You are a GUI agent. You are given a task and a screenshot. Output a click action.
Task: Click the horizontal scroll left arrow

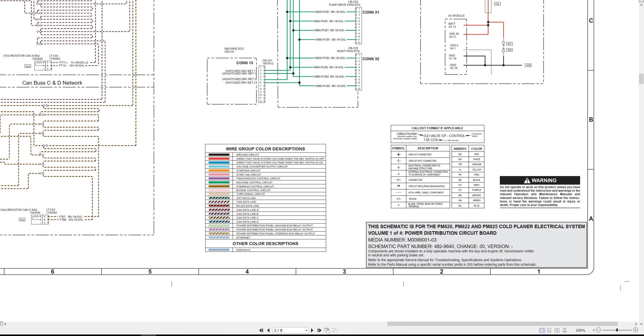pos(5,324)
